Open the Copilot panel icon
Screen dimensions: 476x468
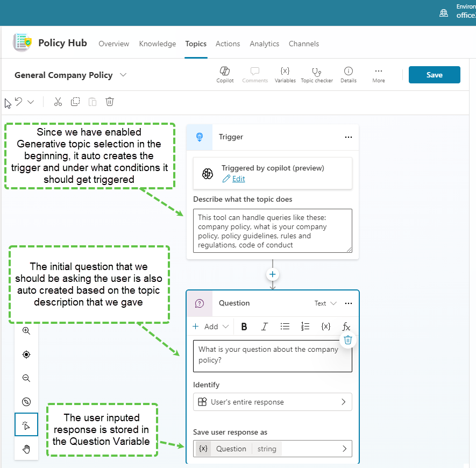coord(225,74)
